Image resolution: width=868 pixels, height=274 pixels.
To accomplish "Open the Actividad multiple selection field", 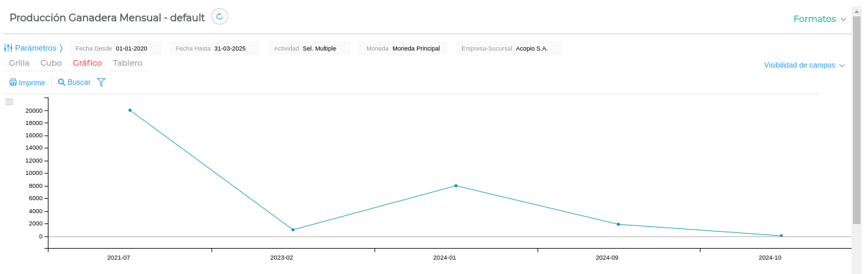I will [319, 49].
